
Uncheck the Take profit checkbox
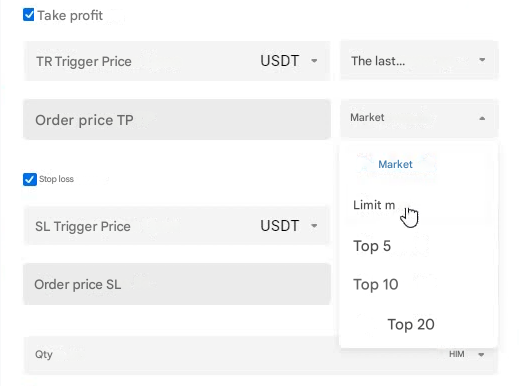29,15
